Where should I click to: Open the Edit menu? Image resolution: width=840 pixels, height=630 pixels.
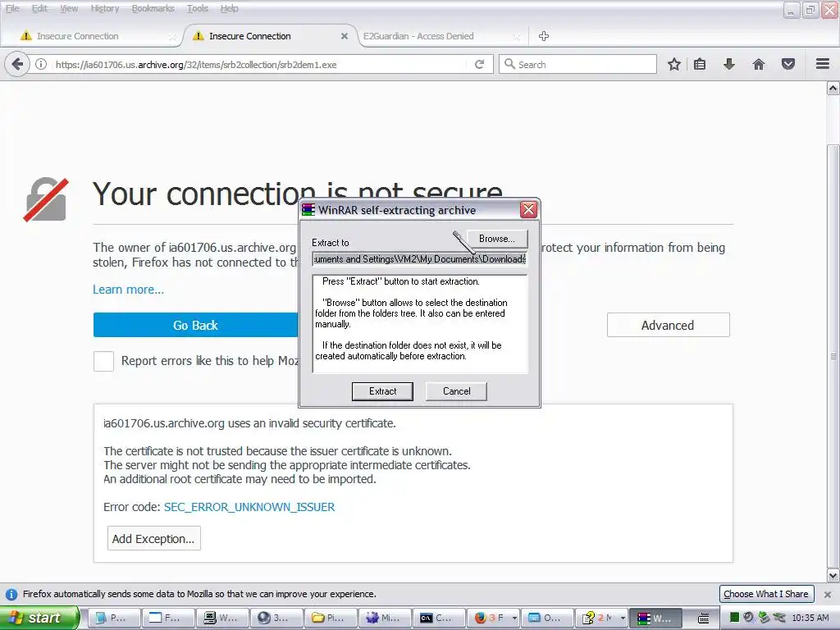coord(39,8)
